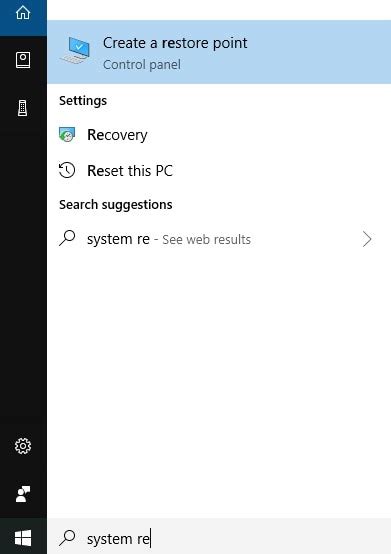Select the Create a restore point computer icon
Viewport: 391px width, 554px height.
(76, 51)
